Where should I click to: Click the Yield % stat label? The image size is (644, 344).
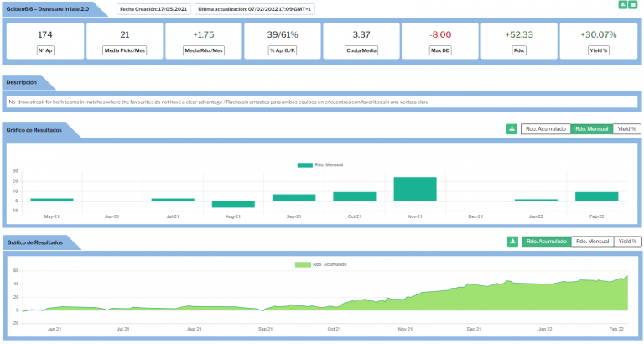click(598, 52)
